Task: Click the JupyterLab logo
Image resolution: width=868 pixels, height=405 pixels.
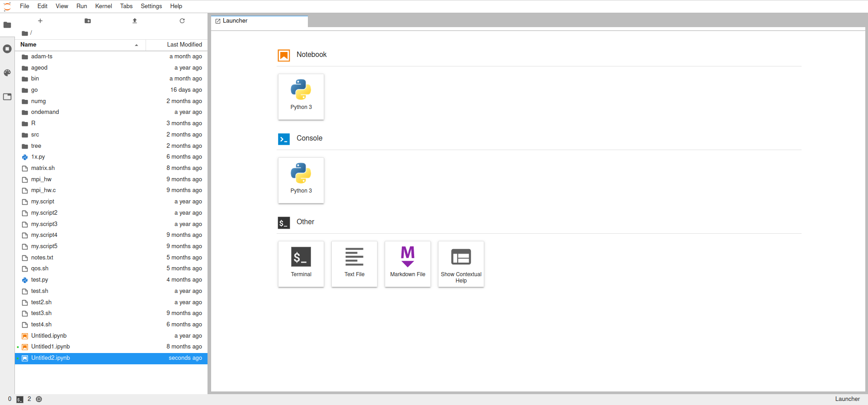Action: coord(7,6)
